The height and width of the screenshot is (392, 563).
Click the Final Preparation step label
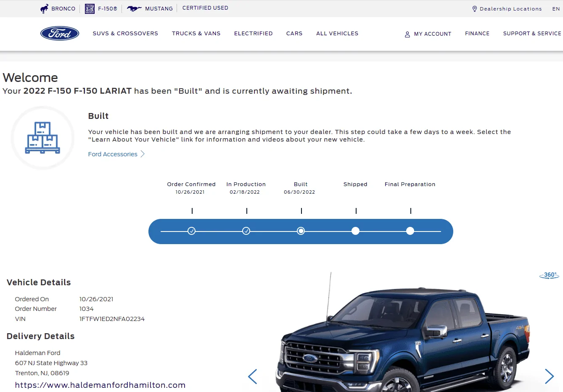point(410,184)
